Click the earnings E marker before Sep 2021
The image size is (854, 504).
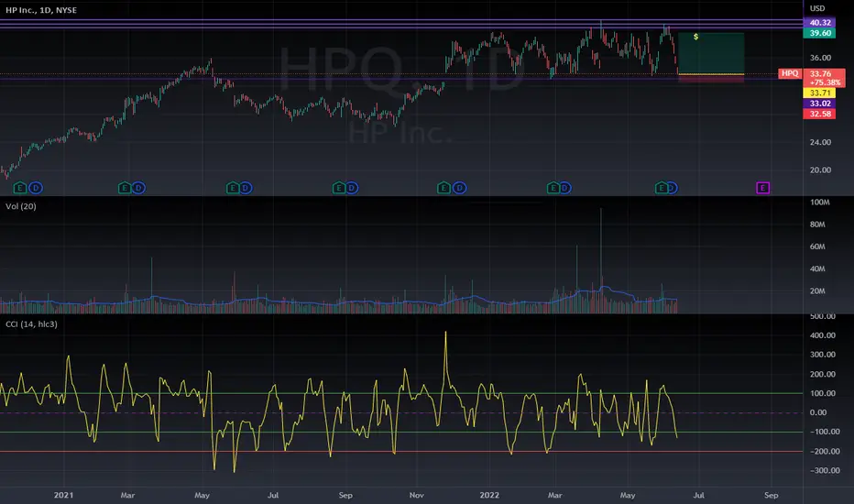point(339,188)
